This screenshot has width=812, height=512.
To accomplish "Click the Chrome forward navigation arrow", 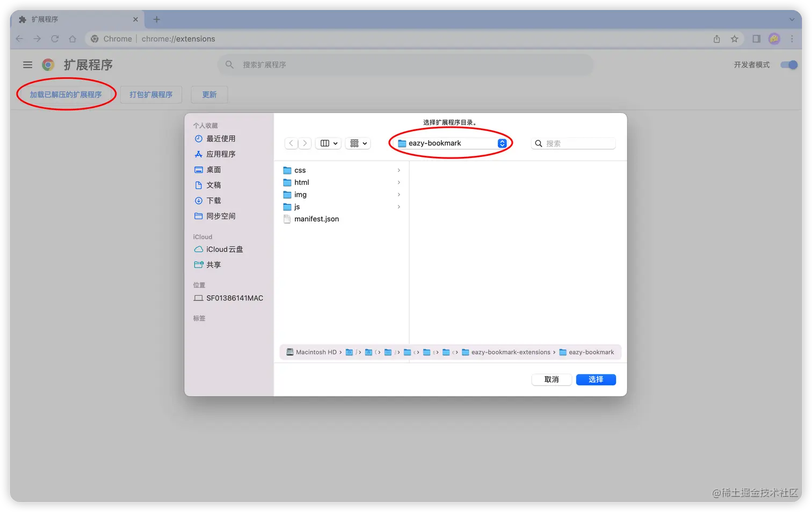I will (x=37, y=39).
